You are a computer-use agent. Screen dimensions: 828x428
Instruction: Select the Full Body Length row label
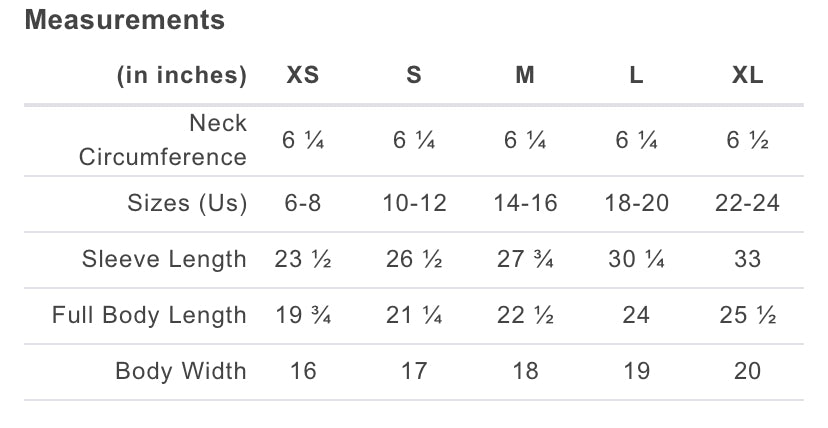tap(149, 315)
